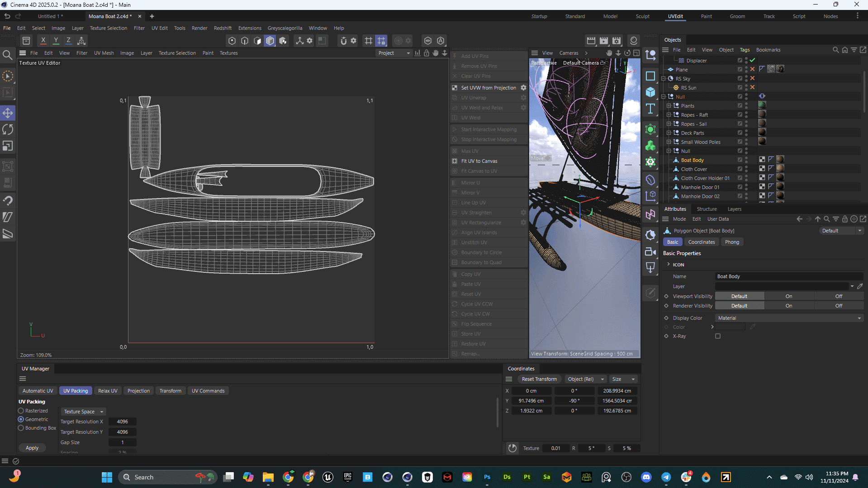Click the Apply button in UV Packing
This screenshot has height=488, width=868.
[x=32, y=448]
